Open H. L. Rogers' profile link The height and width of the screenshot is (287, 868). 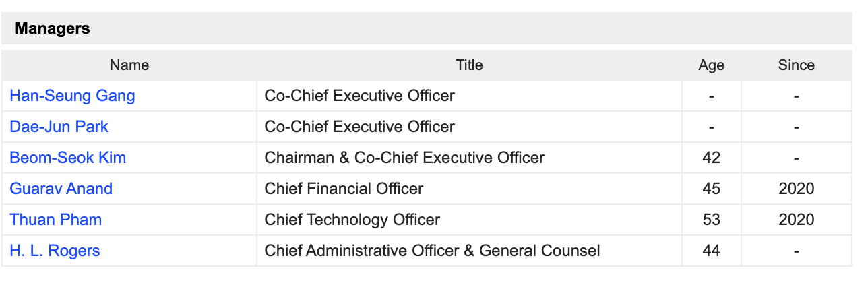point(55,251)
